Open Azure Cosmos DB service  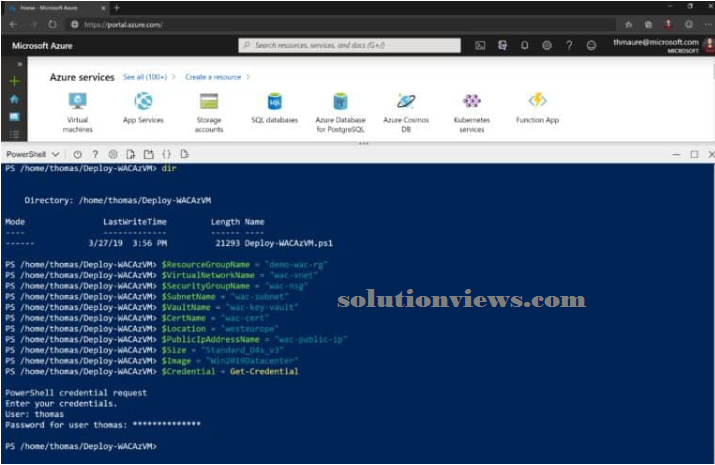(x=406, y=112)
